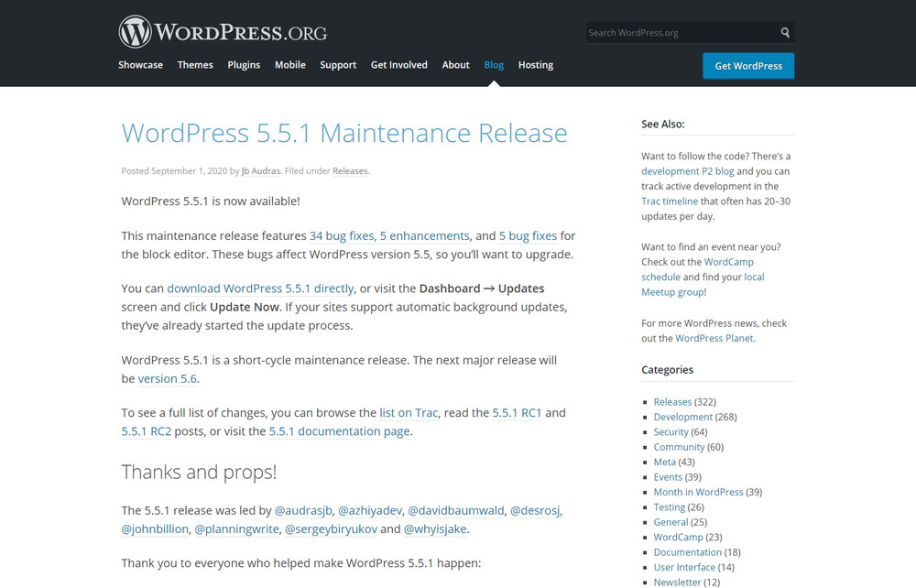Open the Hosting menu item
Screen dimensions: 916x588
(x=536, y=65)
